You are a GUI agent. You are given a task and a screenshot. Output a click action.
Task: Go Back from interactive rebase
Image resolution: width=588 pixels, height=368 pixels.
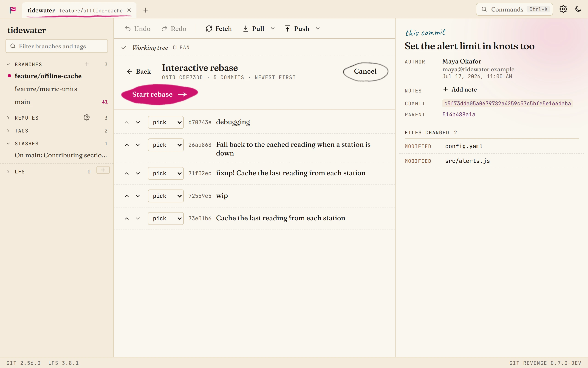[x=139, y=71]
